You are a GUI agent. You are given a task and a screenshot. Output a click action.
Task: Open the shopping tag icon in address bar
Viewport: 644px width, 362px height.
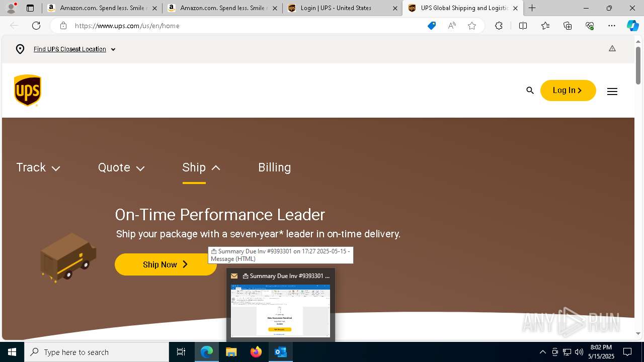point(432,26)
